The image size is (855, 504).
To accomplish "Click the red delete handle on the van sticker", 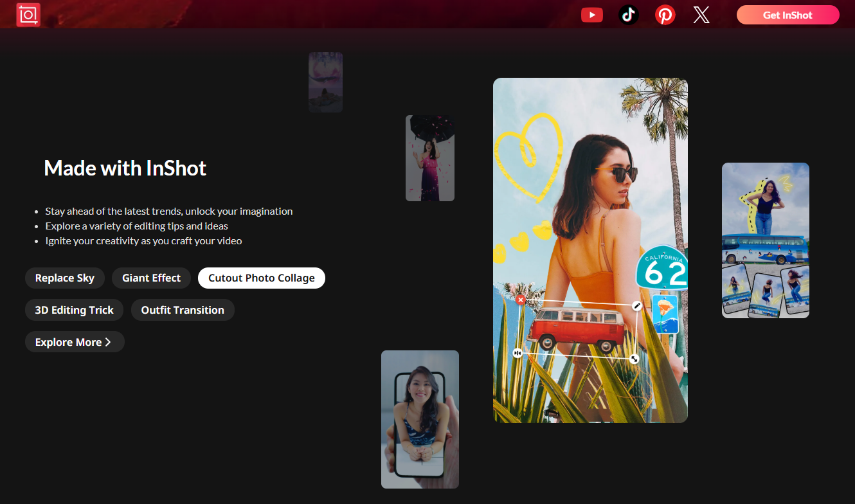I will point(521,300).
